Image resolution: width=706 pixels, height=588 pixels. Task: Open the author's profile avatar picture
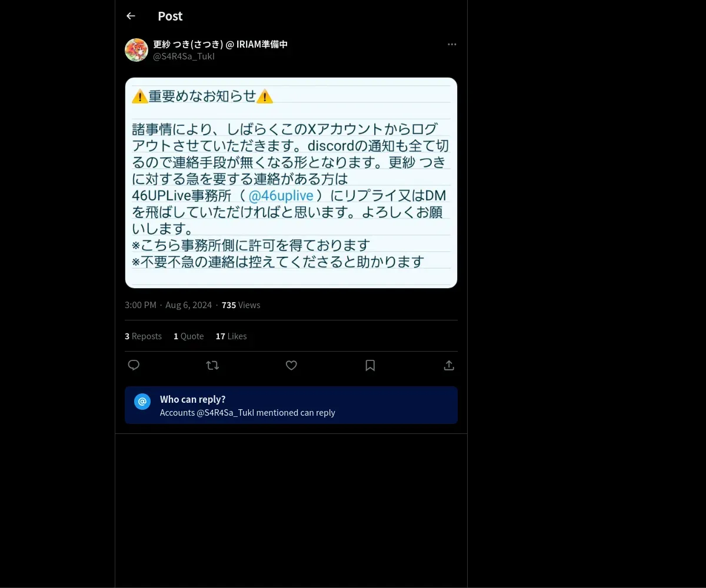136,50
